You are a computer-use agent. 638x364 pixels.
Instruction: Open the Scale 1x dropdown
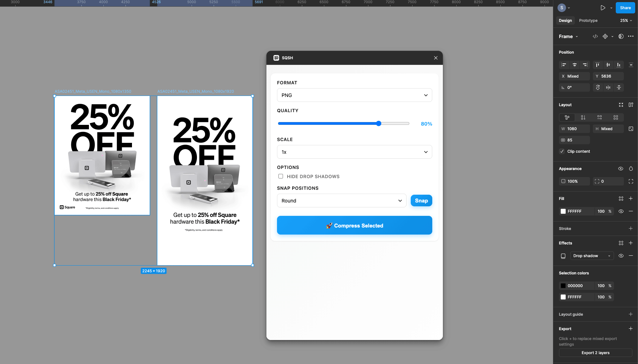(354, 152)
